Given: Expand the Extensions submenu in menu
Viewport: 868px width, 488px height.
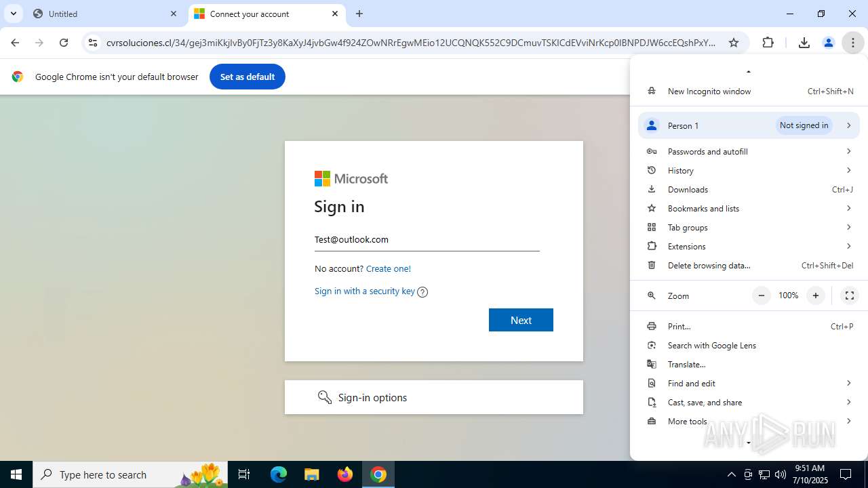Looking at the screenshot, I should click(749, 246).
